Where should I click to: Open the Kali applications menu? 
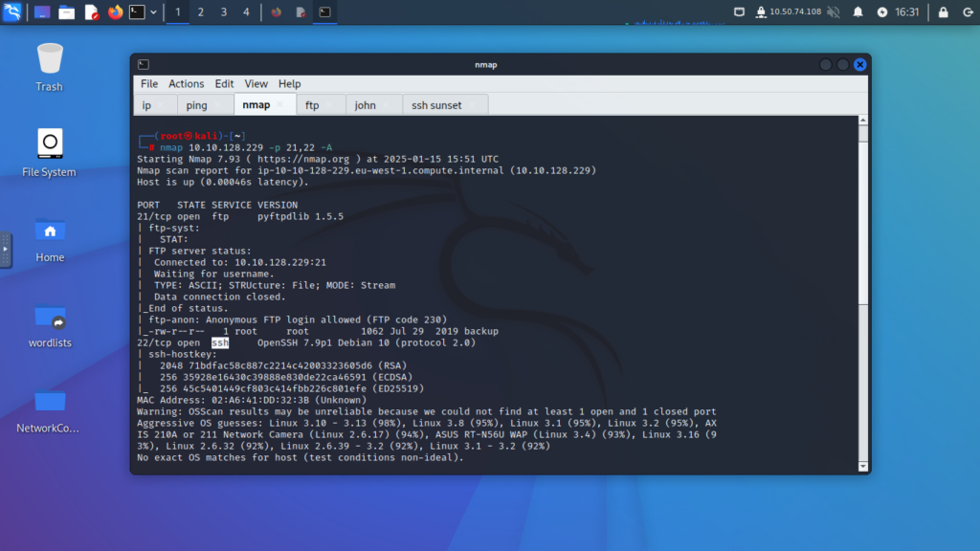12,12
